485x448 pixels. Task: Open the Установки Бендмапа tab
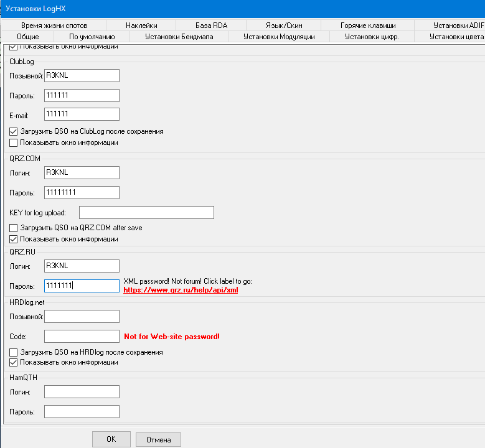pos(179,37)
